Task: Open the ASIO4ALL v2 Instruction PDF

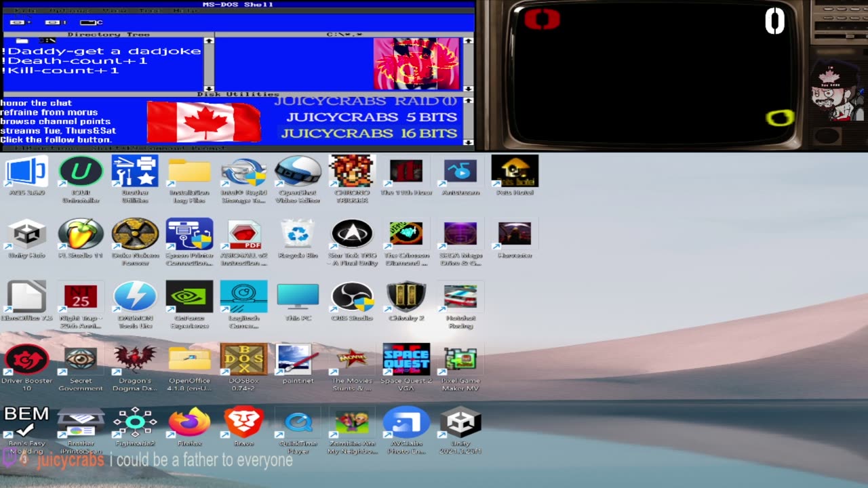Action: (x=243, y=241)
